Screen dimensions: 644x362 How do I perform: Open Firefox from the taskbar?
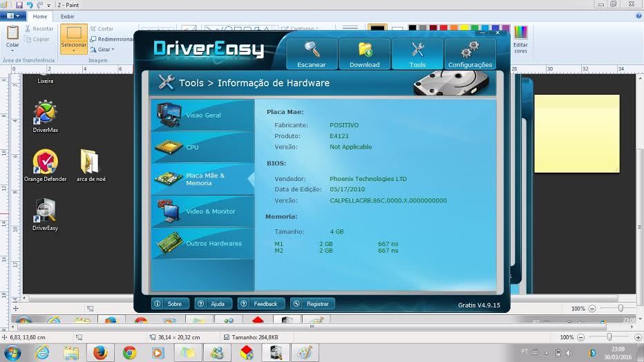click(100, 352)
